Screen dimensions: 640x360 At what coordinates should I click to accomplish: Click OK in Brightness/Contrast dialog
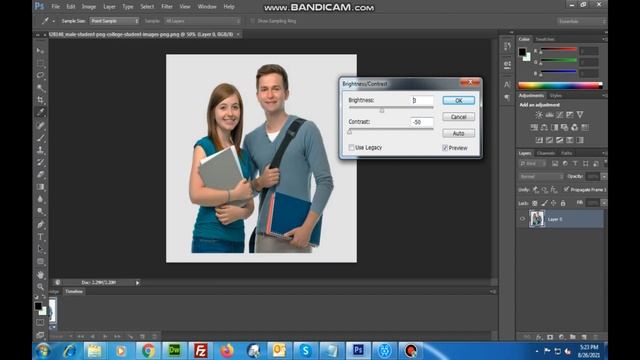click(x=458, y=100)
